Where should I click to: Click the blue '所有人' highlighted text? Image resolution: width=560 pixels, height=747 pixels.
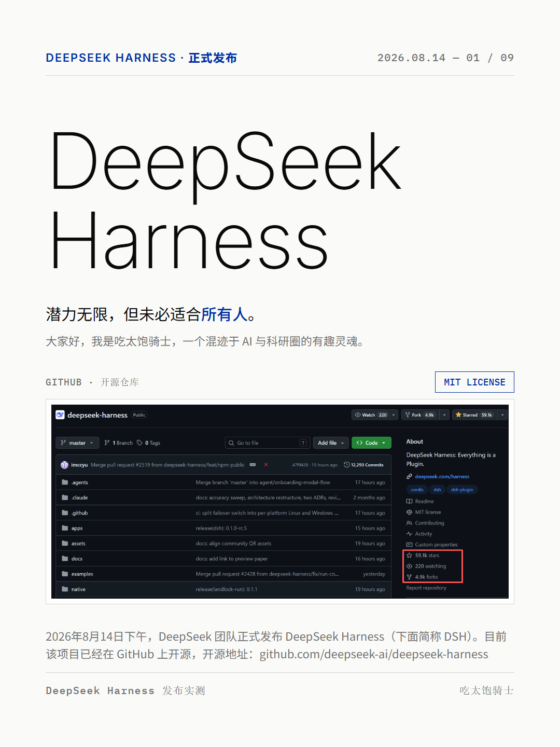(224, 314)
